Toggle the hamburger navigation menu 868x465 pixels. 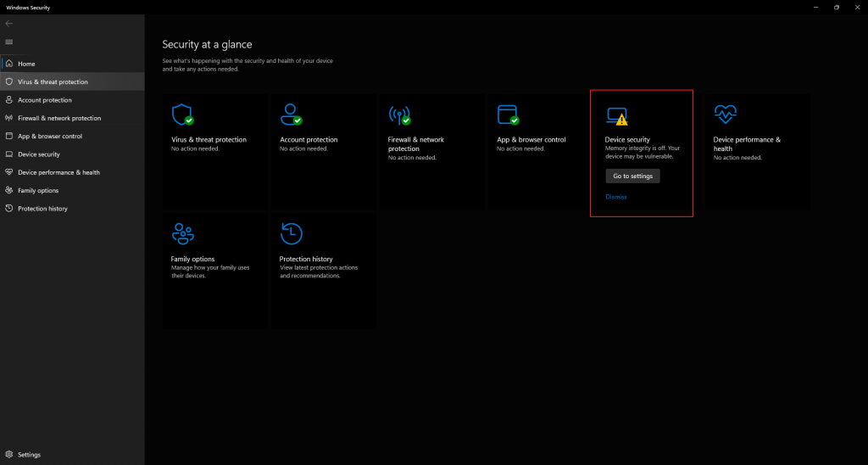tap(8, 42)
